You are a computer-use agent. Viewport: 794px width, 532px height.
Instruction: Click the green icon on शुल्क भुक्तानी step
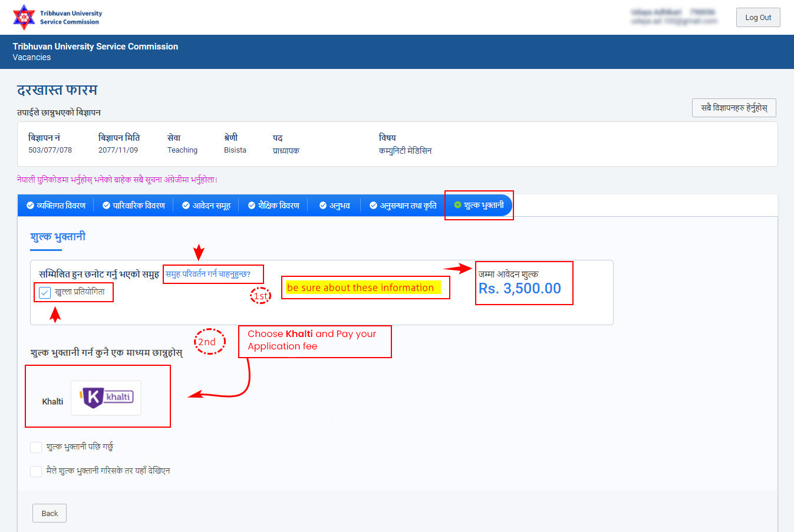(x=457, y=205)
